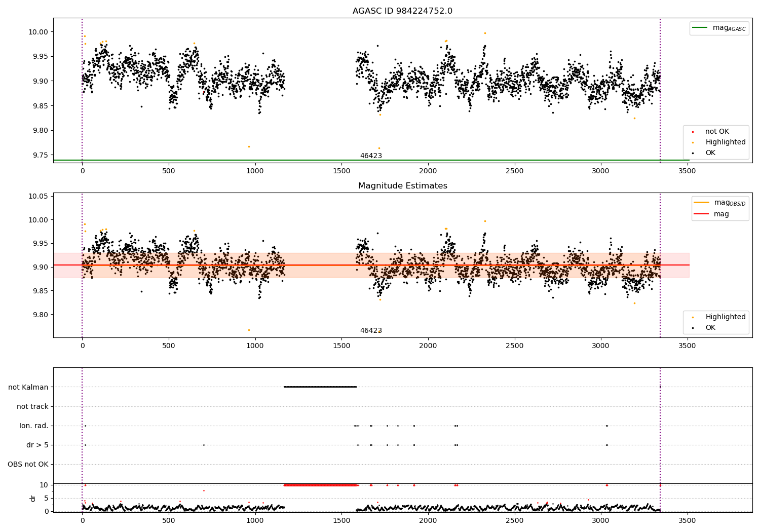
Task: Click the mag OBSID legend entry in middle plot
Action: coord(720,203)
